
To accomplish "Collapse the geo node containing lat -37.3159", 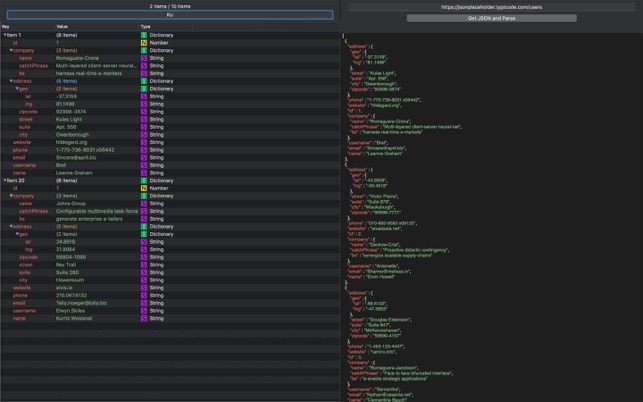I will (17, 89).
